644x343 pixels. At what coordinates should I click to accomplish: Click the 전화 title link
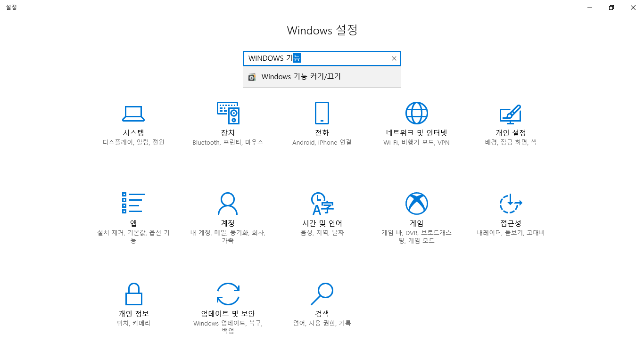pyautogui.click(x=322, y=133)
